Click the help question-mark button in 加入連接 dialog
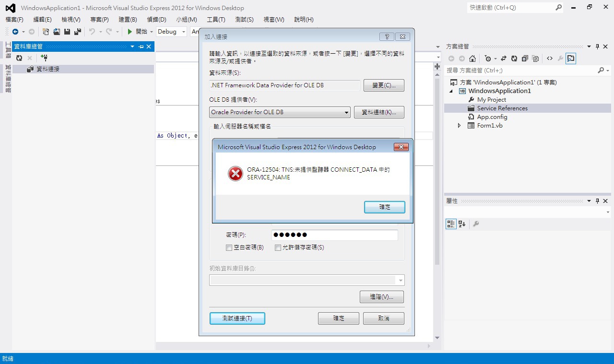Viewport: 614px width, 364px height. (387, 36)
